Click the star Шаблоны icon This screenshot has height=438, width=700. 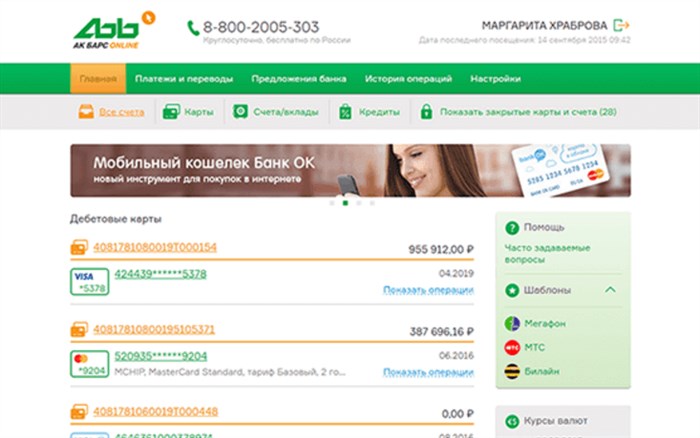click(x=512, y=291)
